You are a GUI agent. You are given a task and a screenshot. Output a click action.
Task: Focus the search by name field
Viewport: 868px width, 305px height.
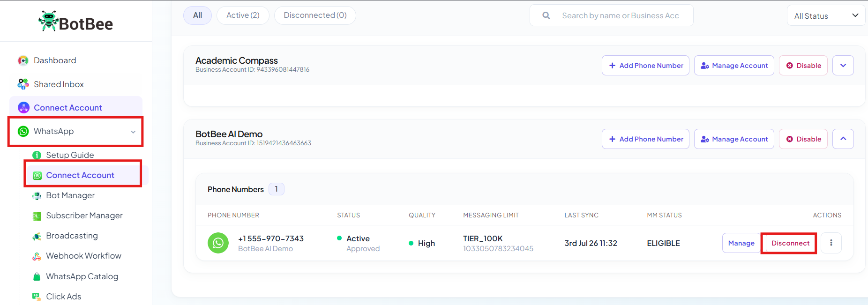pyautogui.click(x=612, y=15)
